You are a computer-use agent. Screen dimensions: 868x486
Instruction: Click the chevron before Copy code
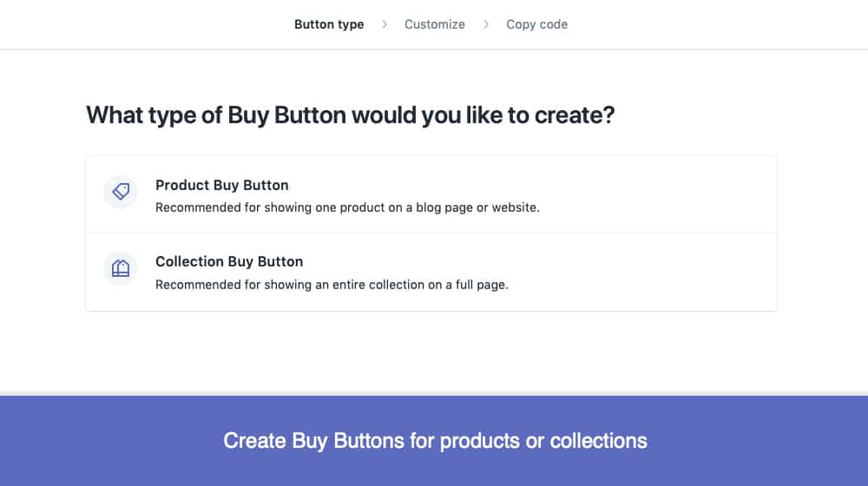click(486, 24)
